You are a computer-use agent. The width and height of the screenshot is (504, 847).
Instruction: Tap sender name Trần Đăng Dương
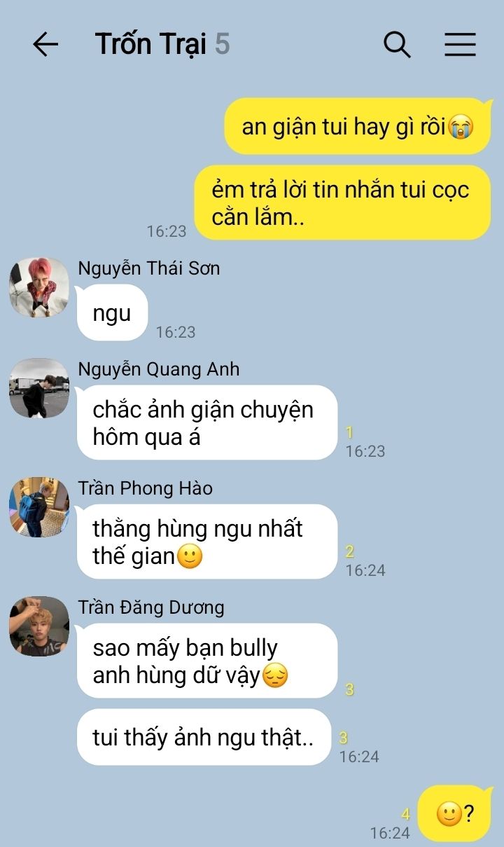(x=151, y=607)
